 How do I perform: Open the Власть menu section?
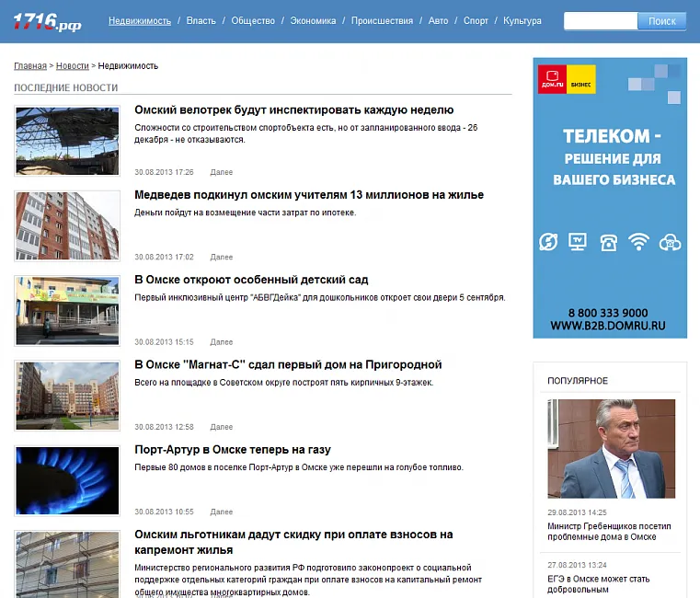point(201,20)
